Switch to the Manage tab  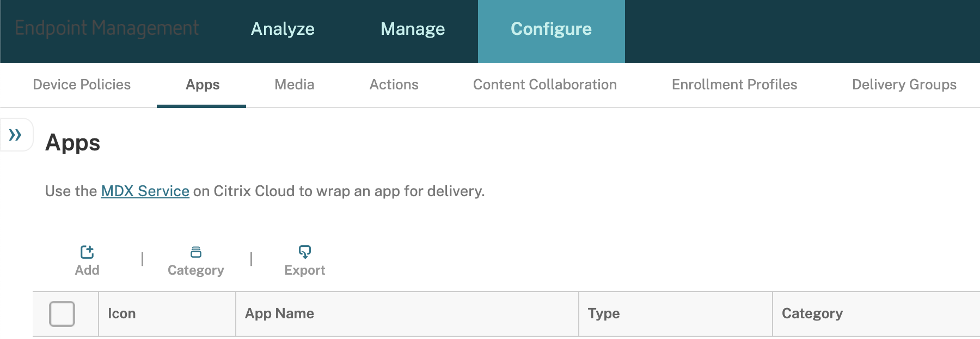point(413,29)
